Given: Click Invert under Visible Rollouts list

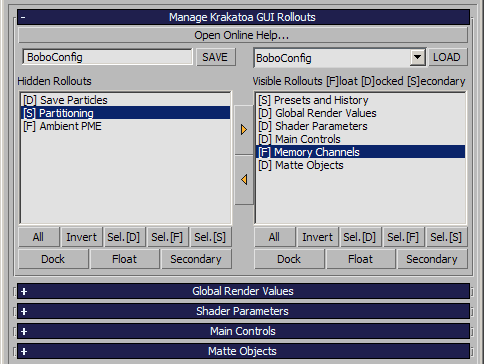Looking at the screenshot, I should pos(317,237).
